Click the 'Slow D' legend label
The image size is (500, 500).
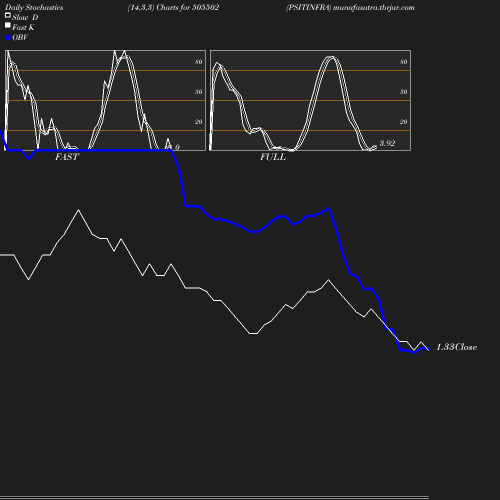coord(25,18)
